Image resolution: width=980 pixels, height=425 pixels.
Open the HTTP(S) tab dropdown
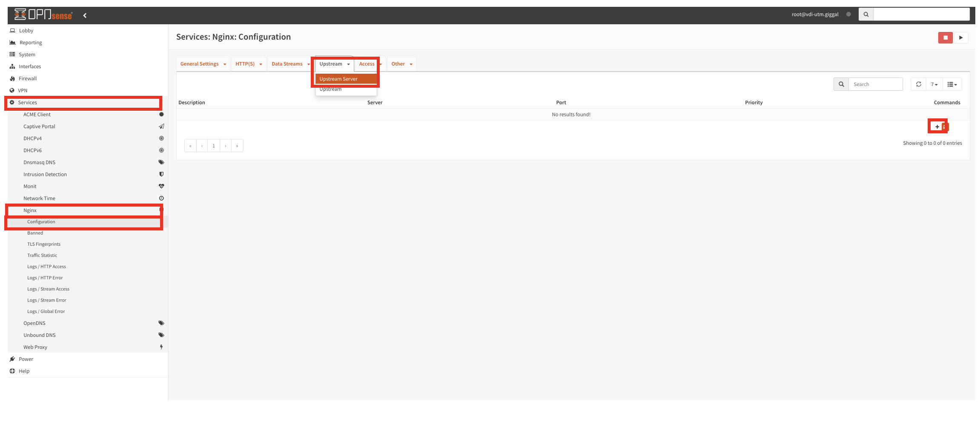(x=249, y=64)
